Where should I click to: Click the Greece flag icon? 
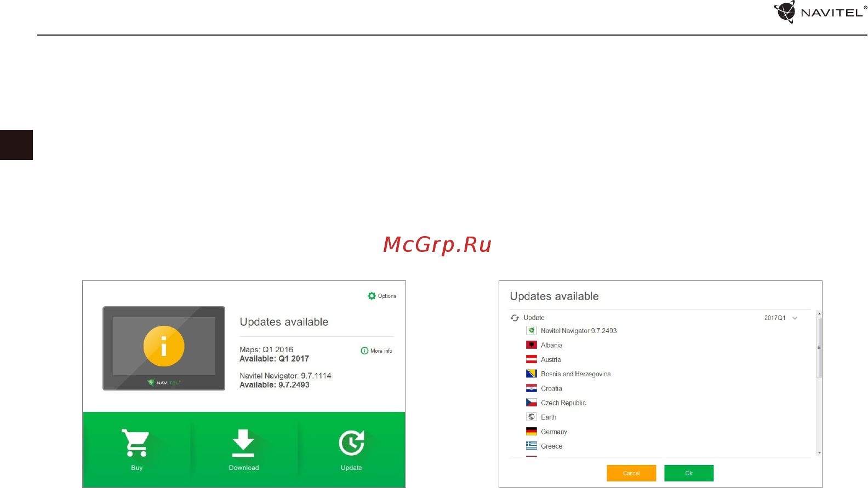(x=532, y=446)
